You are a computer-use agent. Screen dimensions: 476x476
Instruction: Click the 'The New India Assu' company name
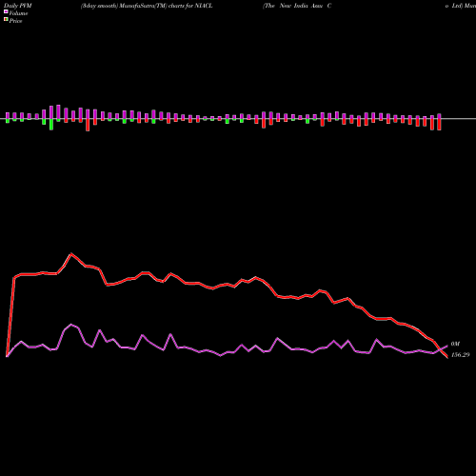tap(293, 6)
